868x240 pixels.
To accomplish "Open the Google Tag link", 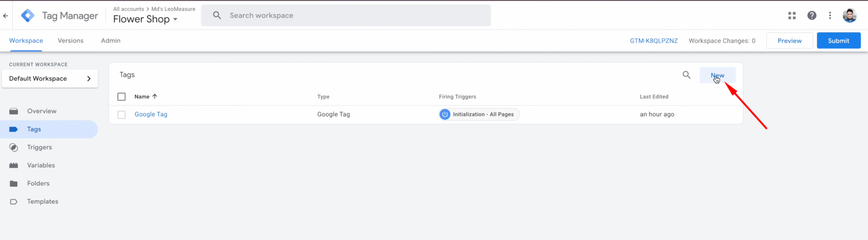I will tap(151, 114).
